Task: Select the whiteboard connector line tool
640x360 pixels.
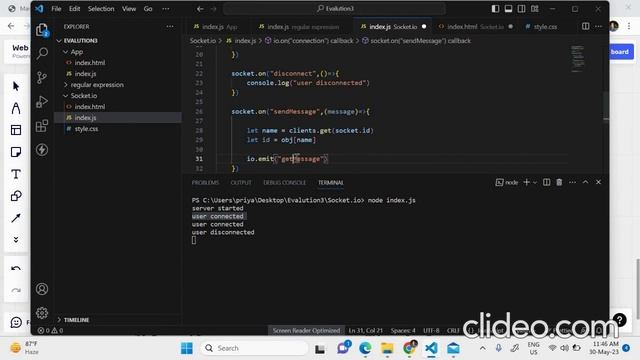Action: pyautogui.click(x=16, y=218)
